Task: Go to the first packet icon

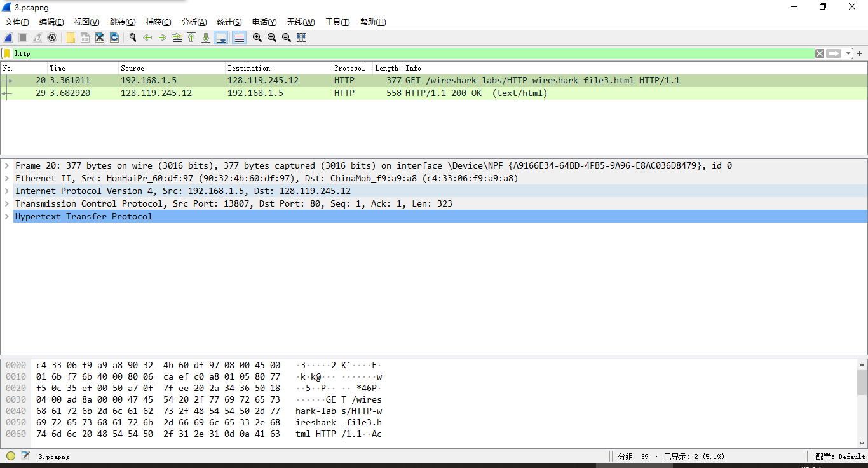Action: pyautogui.click(x=191, y=38)
